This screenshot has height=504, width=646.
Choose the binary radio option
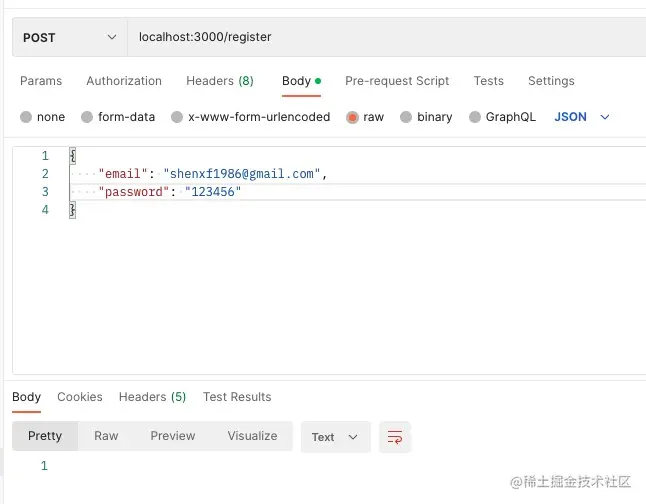pos(406,117)
